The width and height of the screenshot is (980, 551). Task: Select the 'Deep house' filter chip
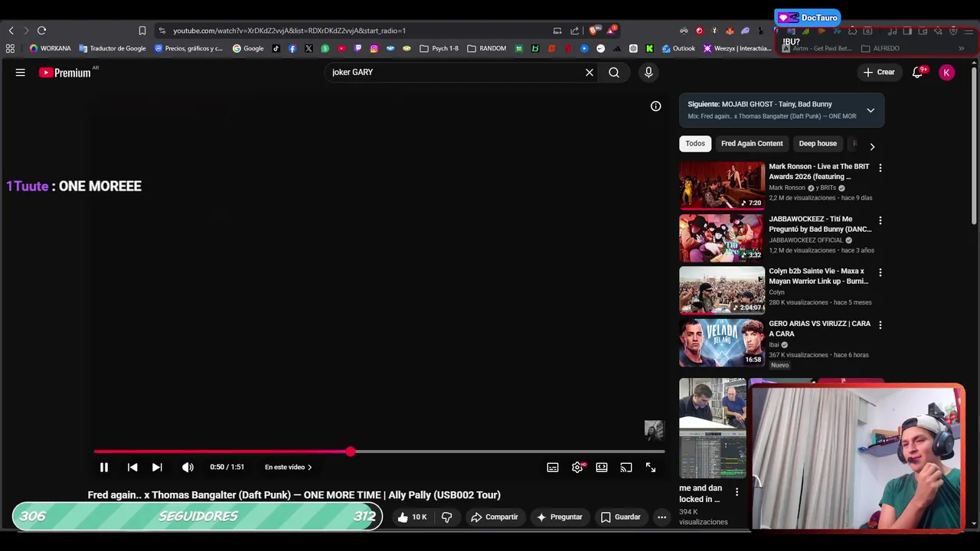pyautogui.click(x=818, y=144)
